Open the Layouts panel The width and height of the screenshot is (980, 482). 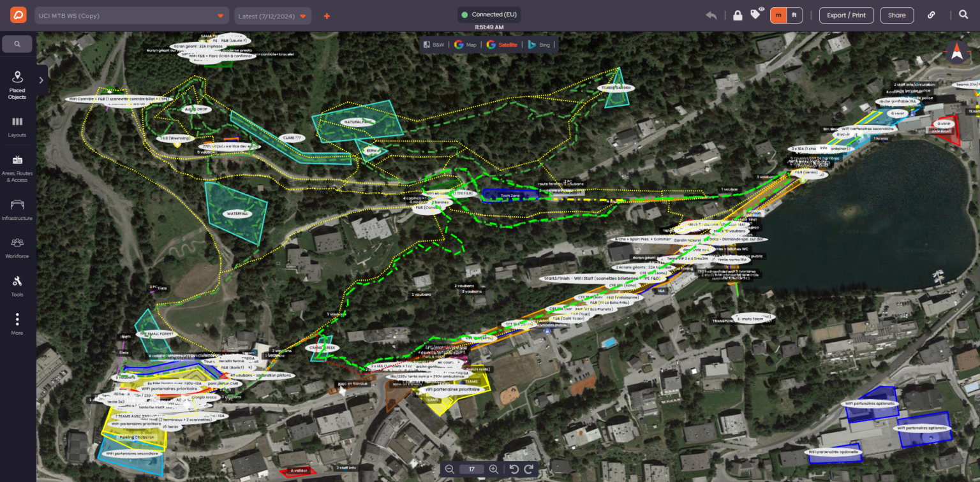pyautogui.click(x=17, y=127)
